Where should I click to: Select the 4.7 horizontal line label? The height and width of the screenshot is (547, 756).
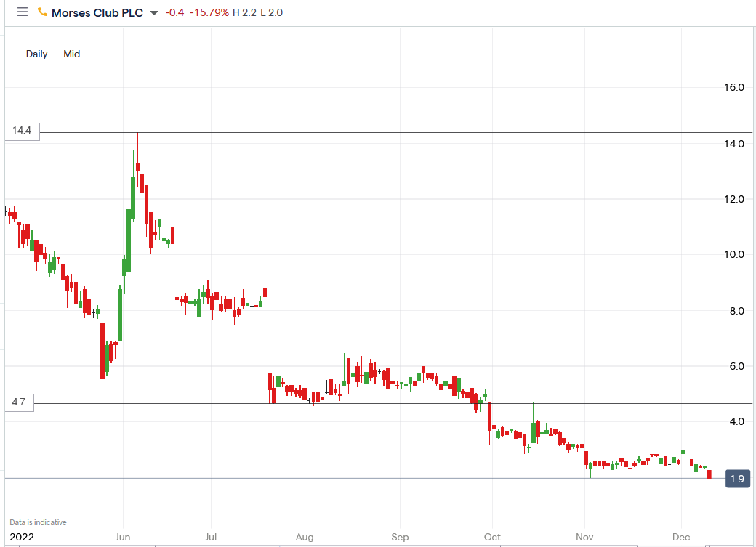click(19, 402)
